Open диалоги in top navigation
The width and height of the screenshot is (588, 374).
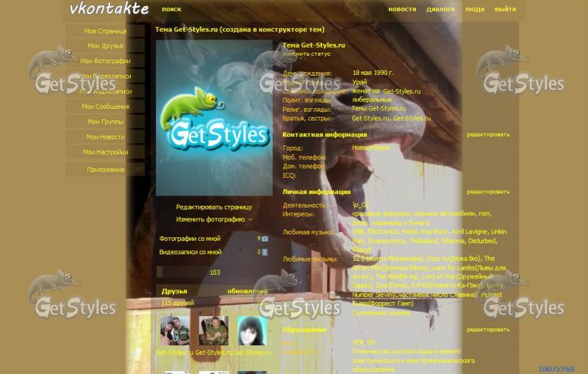[440, 9]
